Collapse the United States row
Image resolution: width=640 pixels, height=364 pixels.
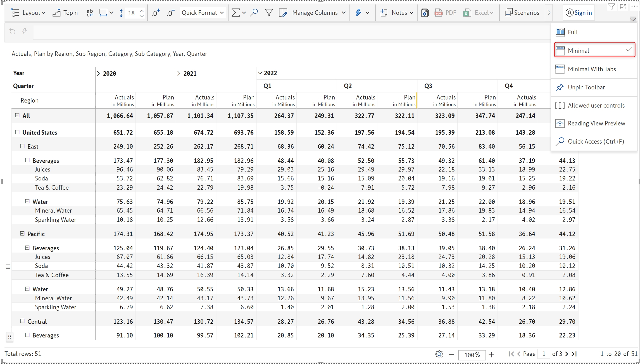17,132
